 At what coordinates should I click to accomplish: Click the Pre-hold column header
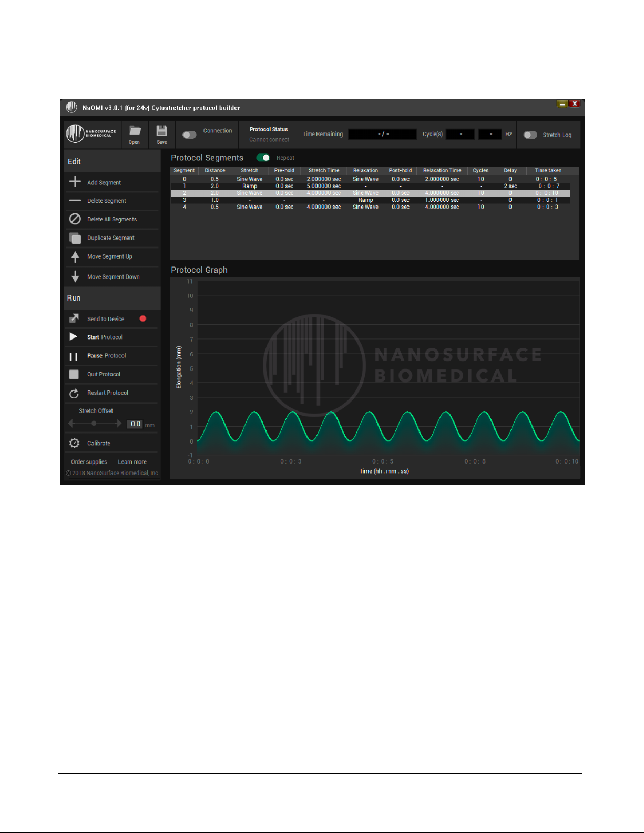click(x=284, y=170)
